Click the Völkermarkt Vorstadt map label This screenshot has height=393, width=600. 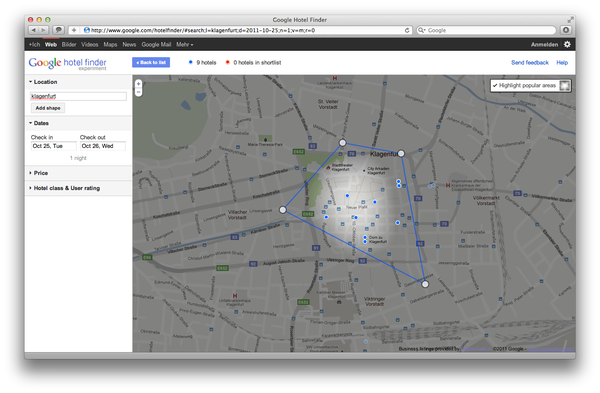point(486,201)
